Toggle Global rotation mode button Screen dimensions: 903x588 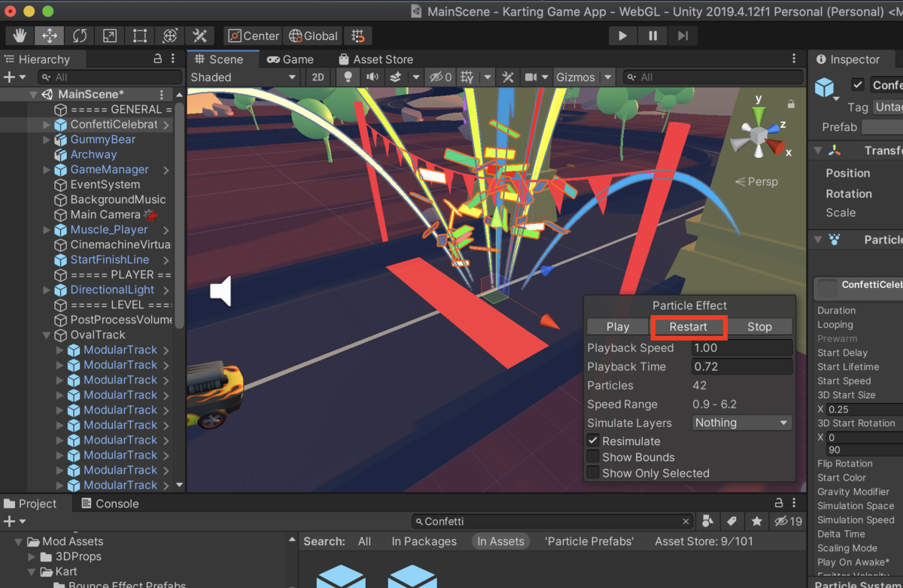point(313,35)
